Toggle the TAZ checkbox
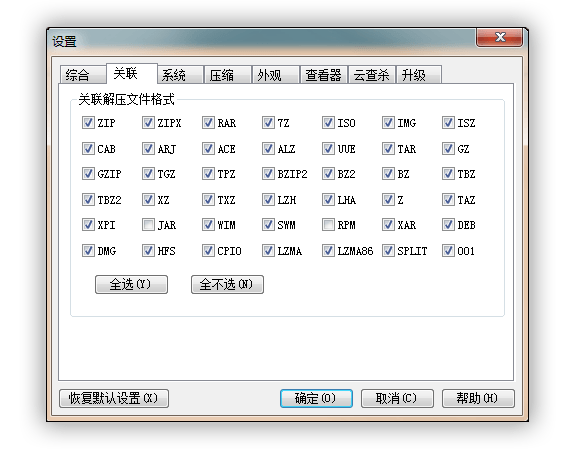The width and height of the screenshot is (582, 452). click(x=448, y=200)
